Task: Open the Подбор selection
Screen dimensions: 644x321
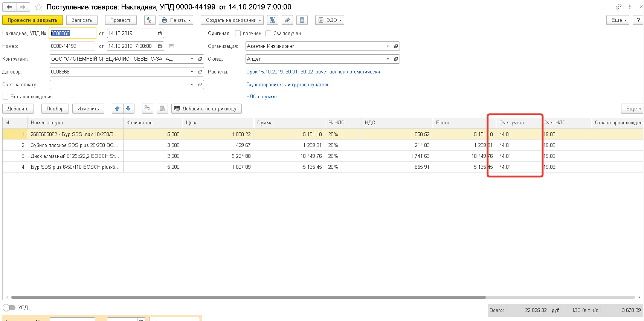Action: 55,109
